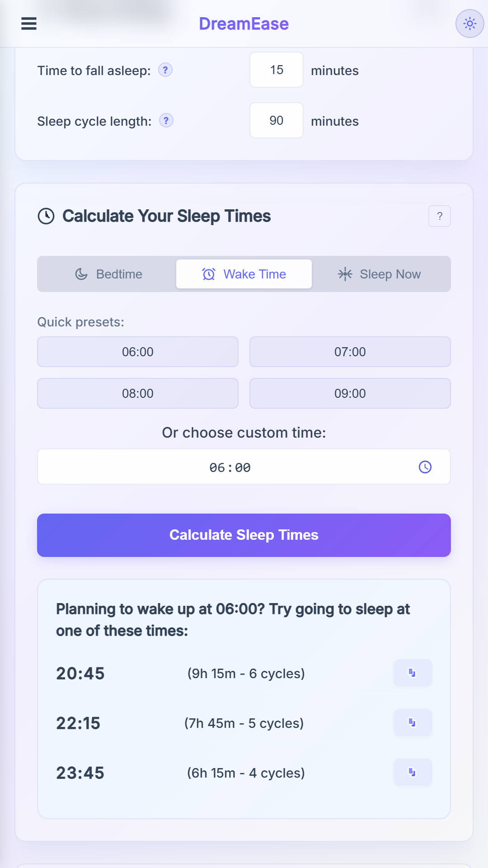Choose the 06:00 quick preset
488x868 pixels.
point(138,352)
